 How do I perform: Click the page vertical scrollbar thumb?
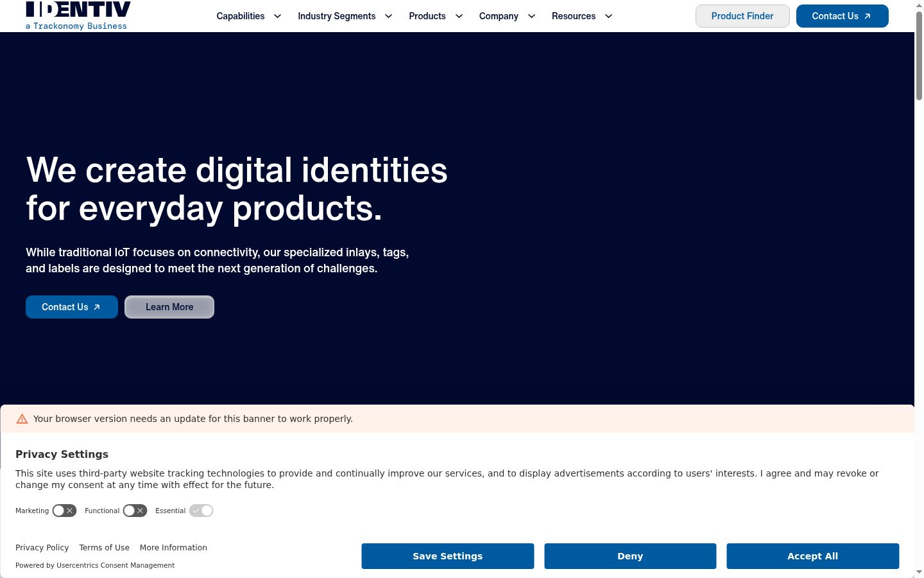coord(919,55)
